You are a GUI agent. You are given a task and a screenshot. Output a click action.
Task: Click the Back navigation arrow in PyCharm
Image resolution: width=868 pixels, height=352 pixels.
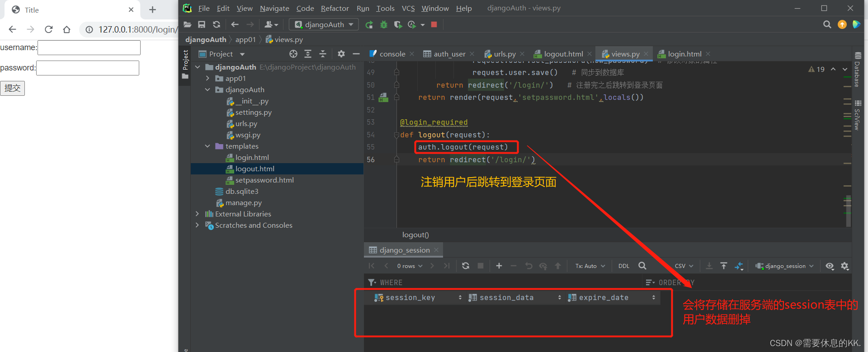pyautogui.click(x=235, y=24)
